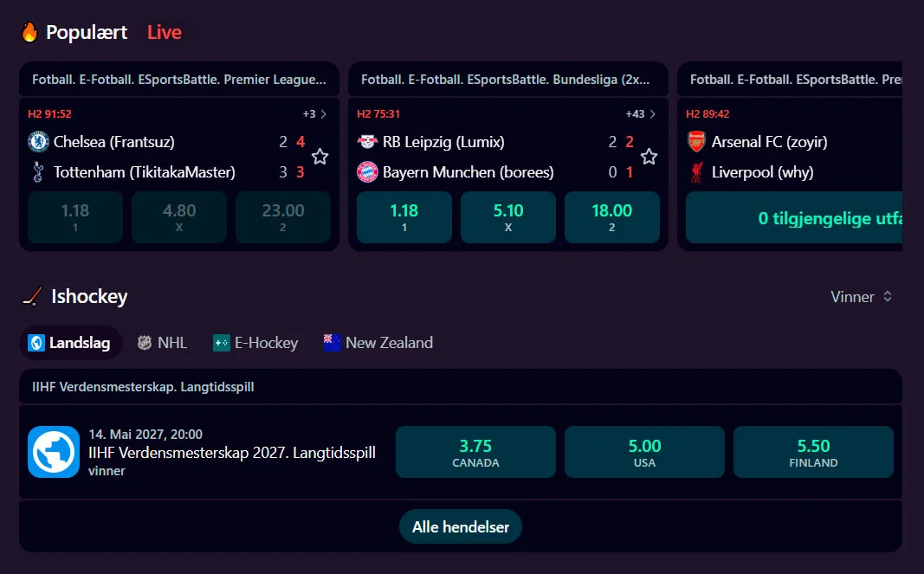The image size is (924, 574).
Task: Click the H2 75:31 match timer
Action: pos(378,113)
